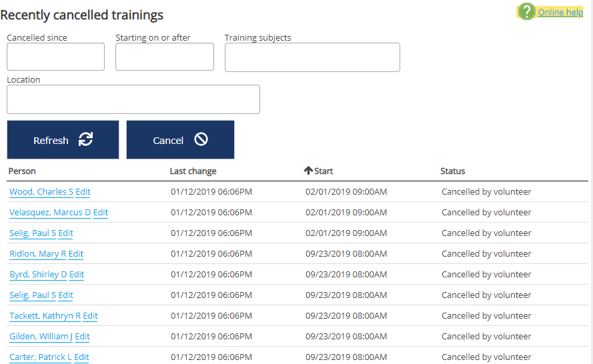Edit the Gilden, William J entry
This screenshot has width=593, height=364.
point(82,337)
